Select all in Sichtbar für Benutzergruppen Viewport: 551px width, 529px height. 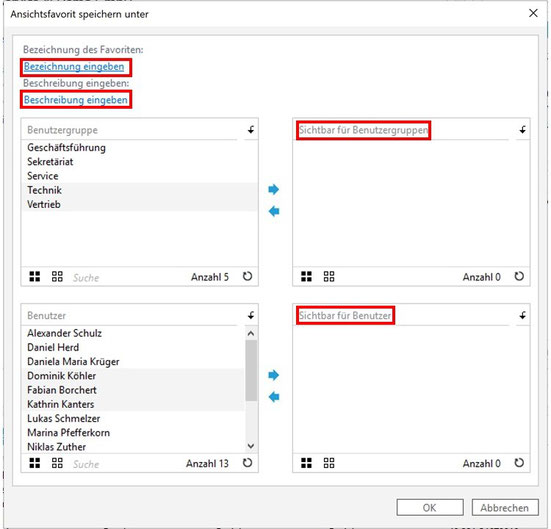pyautogui.click(x=306, y=277)
